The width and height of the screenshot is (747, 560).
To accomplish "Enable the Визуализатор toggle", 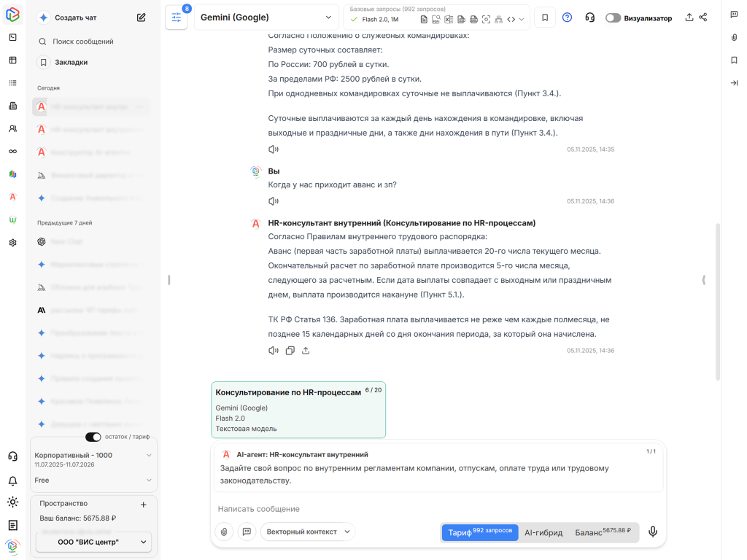I will [x=614, y=17].
